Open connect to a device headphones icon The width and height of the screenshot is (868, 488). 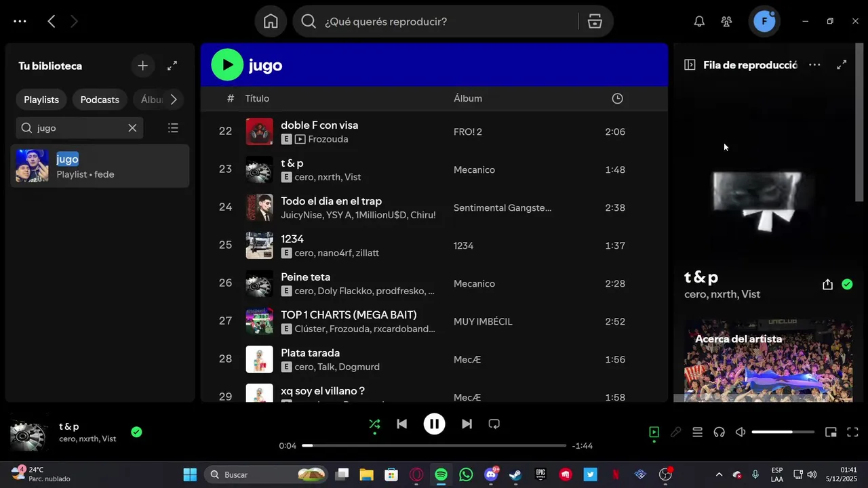[719, 432]
